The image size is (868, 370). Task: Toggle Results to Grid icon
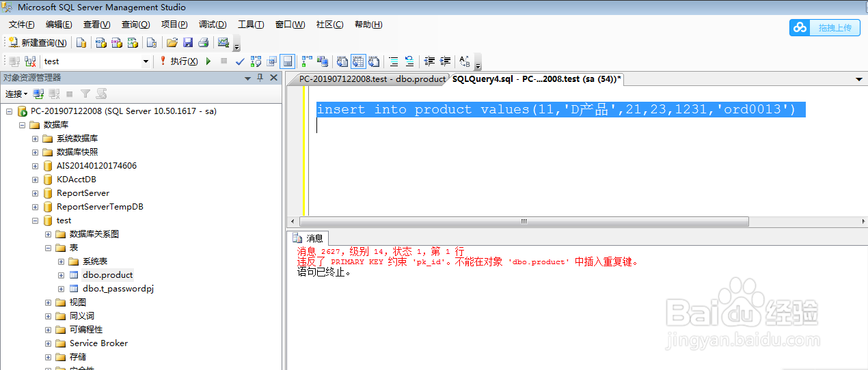(359, 61)
